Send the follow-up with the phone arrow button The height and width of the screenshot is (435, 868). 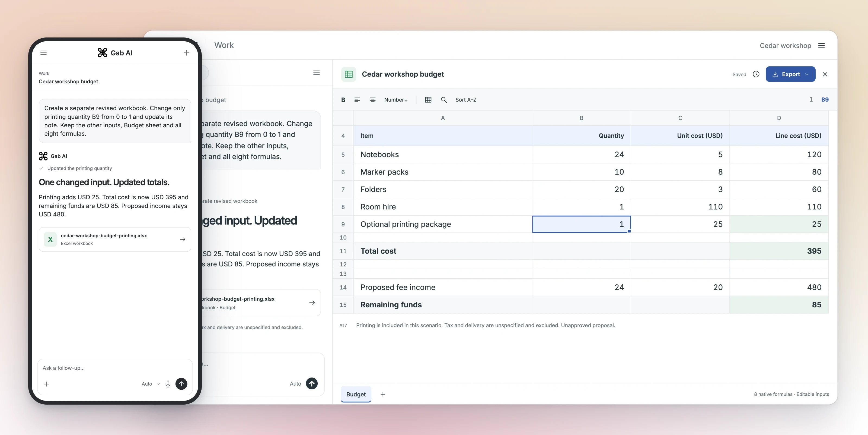tap(181, 384)
